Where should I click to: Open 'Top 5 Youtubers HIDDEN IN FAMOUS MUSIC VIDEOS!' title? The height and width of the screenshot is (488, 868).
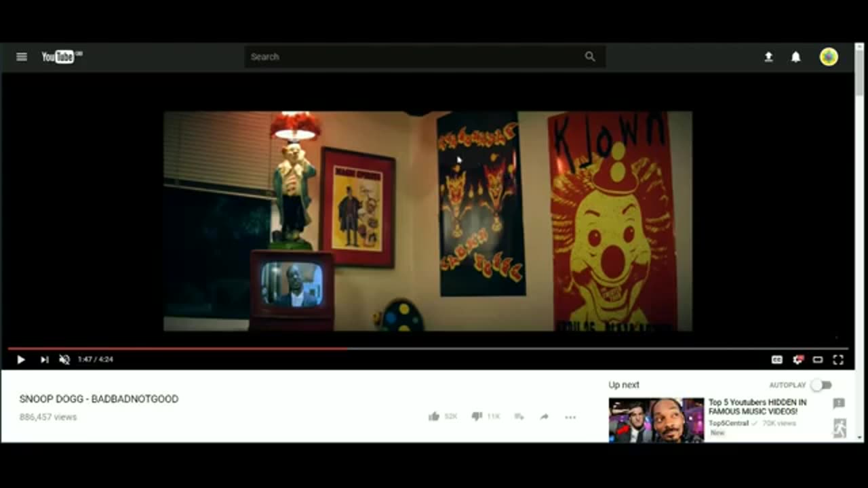point(757,407)
